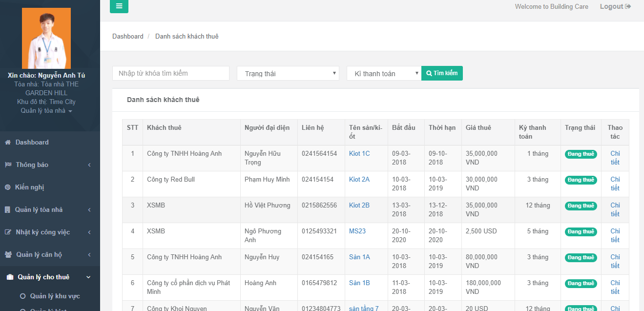Viewport: 644px width, 311px height.
Task: View Chi tiết for the MS23 row
Action: 615,235
